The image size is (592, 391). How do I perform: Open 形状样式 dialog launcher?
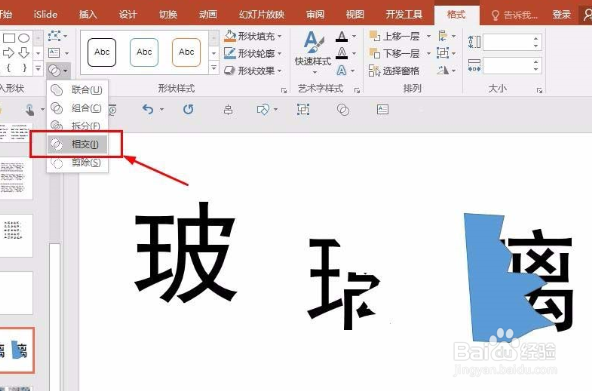click(x=284, y=90)
